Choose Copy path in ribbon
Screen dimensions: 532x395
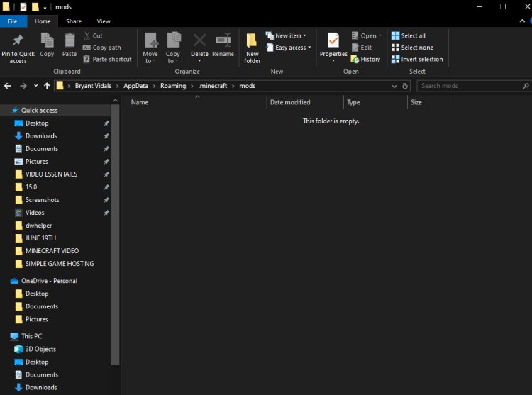101,48
